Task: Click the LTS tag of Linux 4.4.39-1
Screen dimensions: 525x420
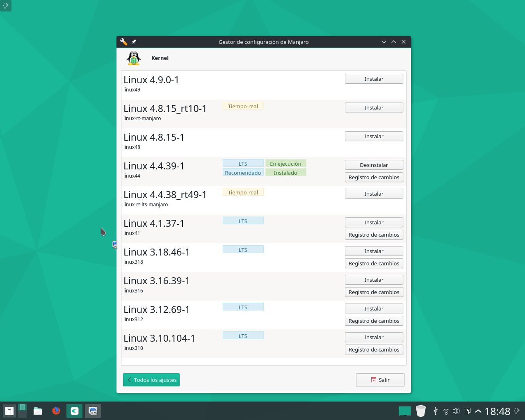Action: click(243, 164)
